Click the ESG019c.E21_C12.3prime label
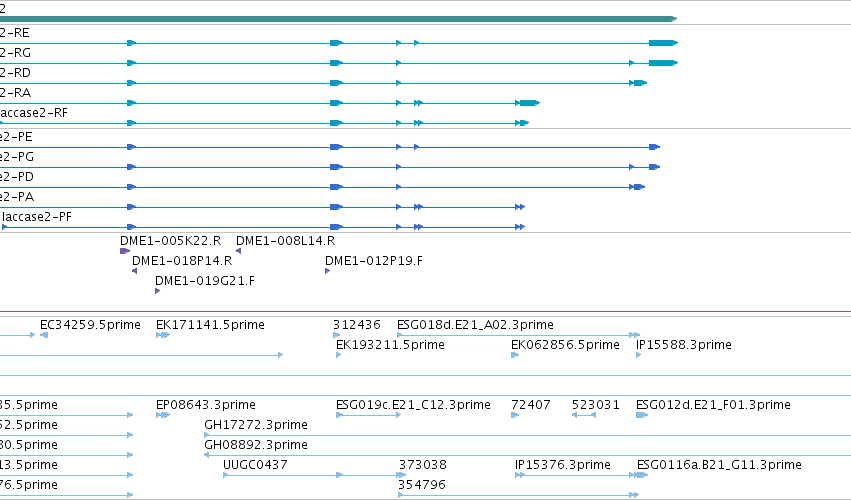 pos(413,405)
